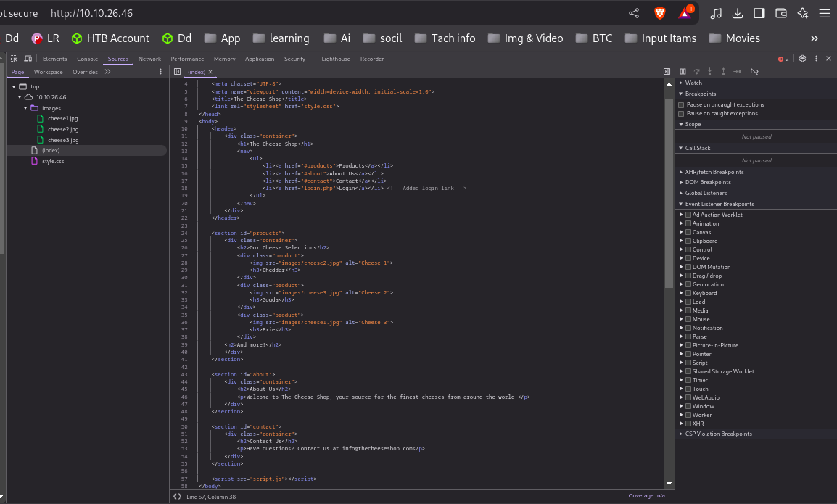Open the downloads icon in toolbar
This screenshot has width=837, height=504.
[x=738, y=13]
